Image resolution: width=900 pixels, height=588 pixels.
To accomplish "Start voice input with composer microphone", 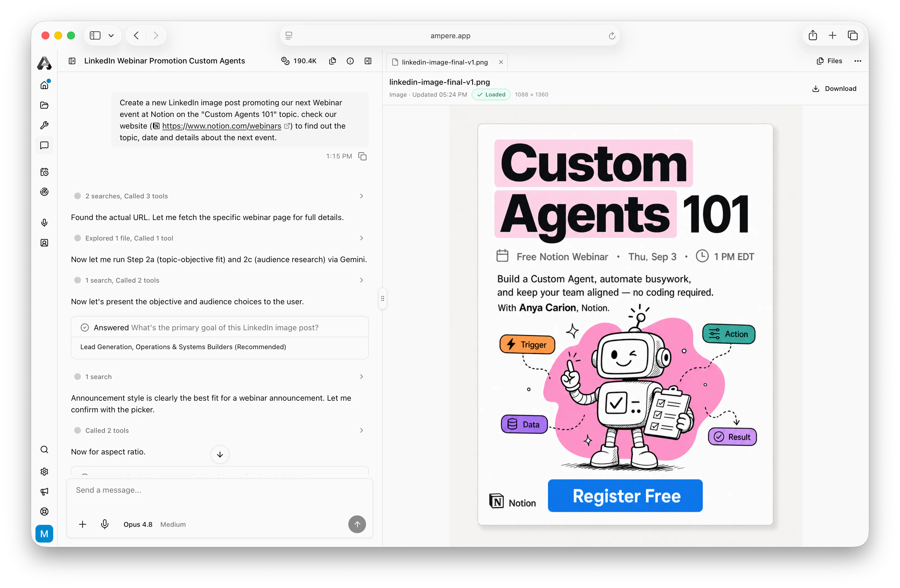I will [x=105, y=524].
